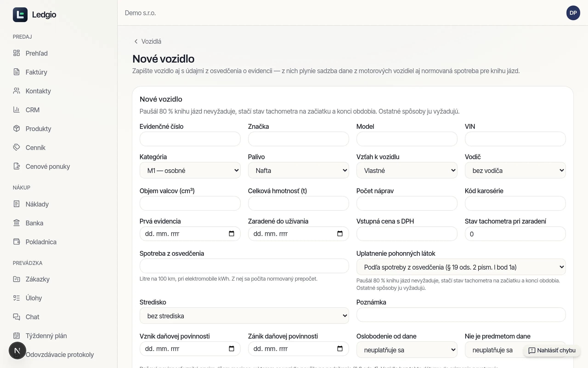Focus the Vstupná cena s DPH field
Viewport: 588px width, 368px height.
(407, 234)
